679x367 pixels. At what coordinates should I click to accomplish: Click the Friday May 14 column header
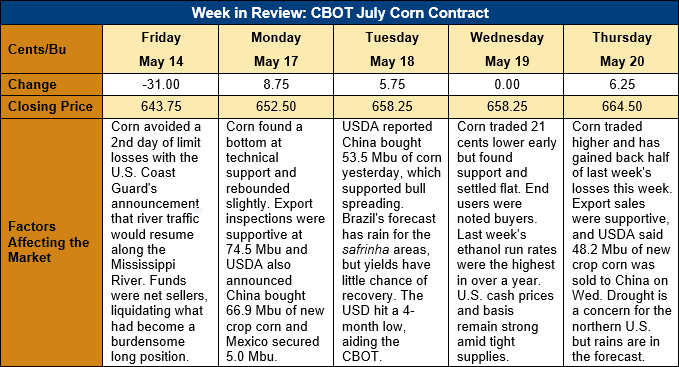pyautogui.click(x=161, y=49)
